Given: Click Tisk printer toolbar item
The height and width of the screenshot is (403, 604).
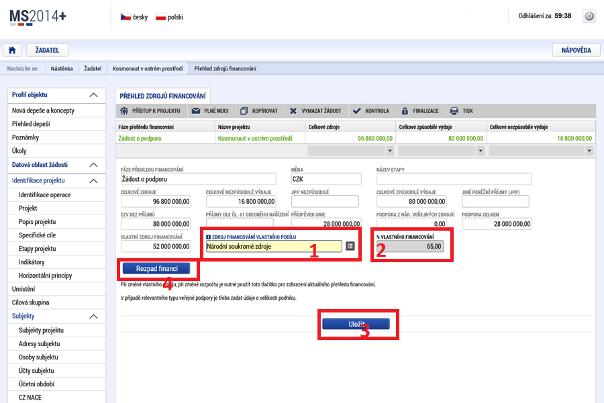Looking at the screenshot, I should click(461, 111).
